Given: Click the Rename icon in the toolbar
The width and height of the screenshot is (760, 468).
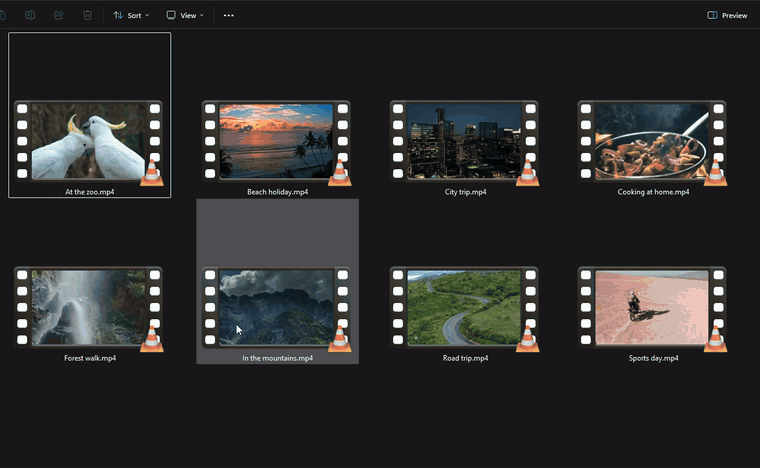Looking at the screenshot, I should click(30, 15).
